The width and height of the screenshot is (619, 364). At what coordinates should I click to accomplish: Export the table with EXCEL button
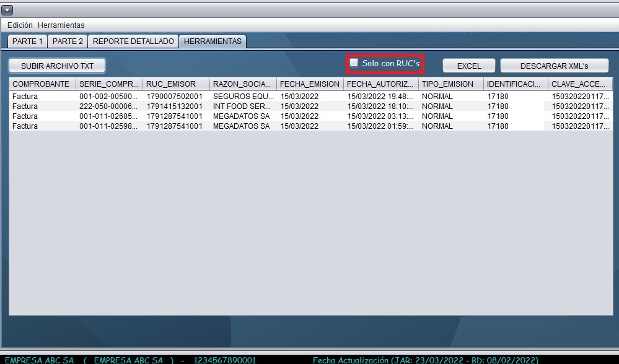469,66
